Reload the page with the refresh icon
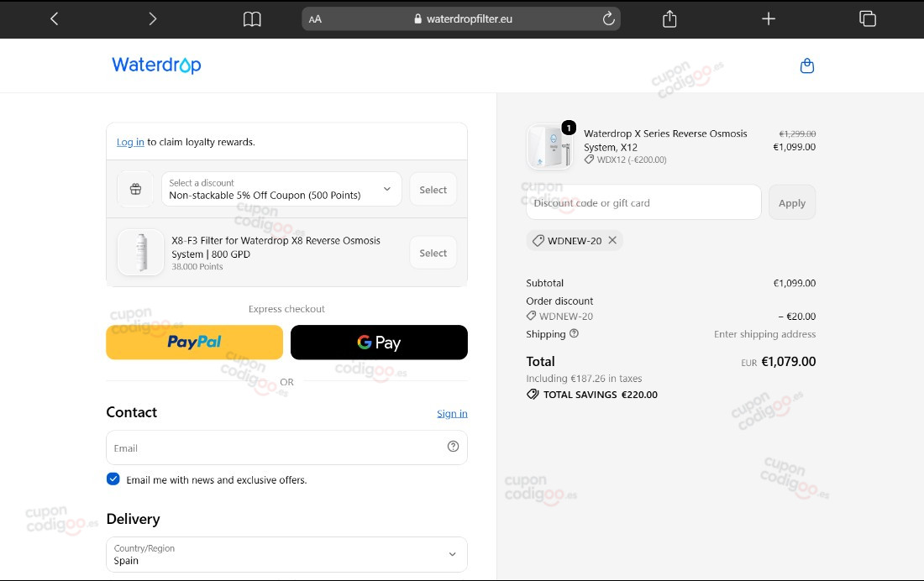This screenshot has height=581, width=924. coord(608,18)
